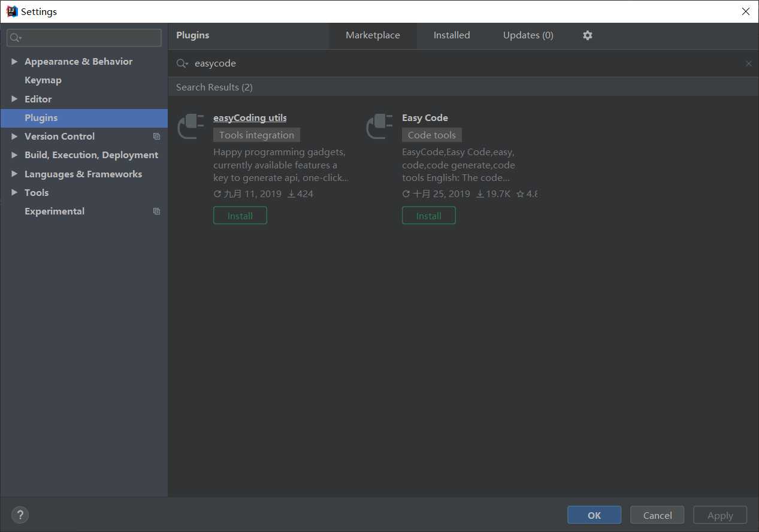This screenshot has width=759, height=532.
Task: Expand Appearance & Behavior settings
Action: pyautogui.click(x=14, y=62)
